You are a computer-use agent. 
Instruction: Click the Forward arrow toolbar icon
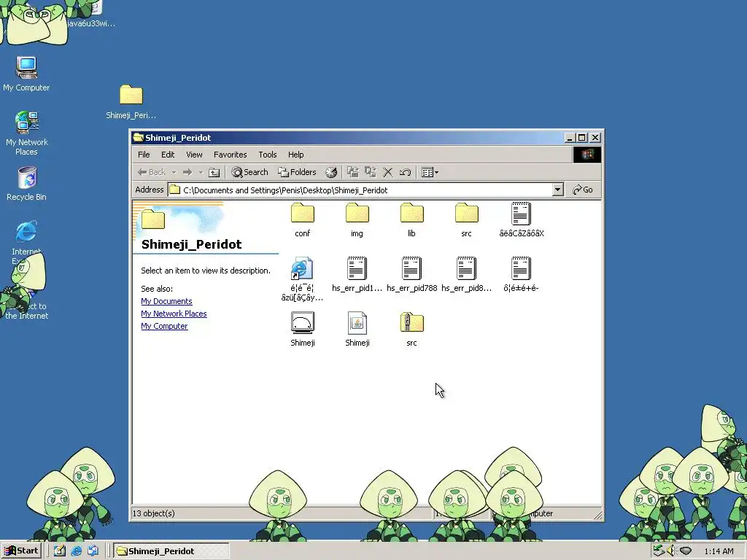coord(187,172)
